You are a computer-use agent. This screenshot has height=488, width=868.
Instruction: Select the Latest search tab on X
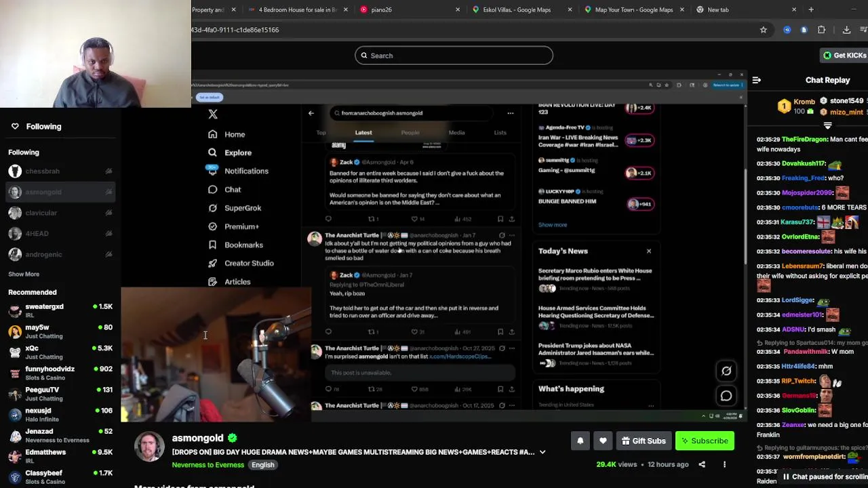[363, 133]
